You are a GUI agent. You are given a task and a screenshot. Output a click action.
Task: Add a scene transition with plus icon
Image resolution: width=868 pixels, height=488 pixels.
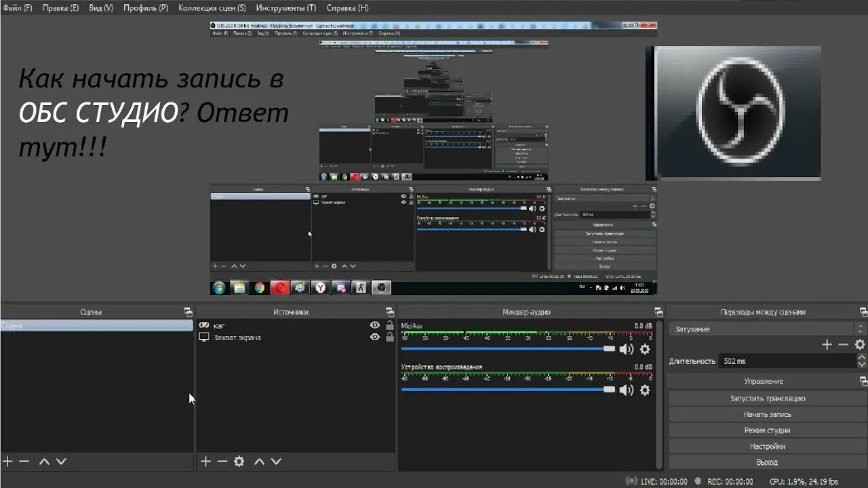point(827,344)
